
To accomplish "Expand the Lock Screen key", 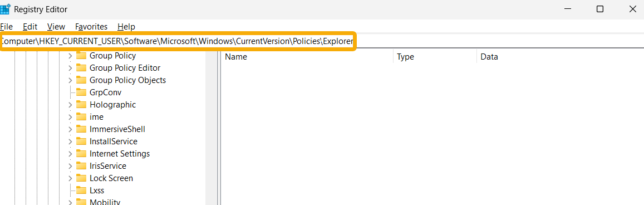I will [x=70, y=178].
